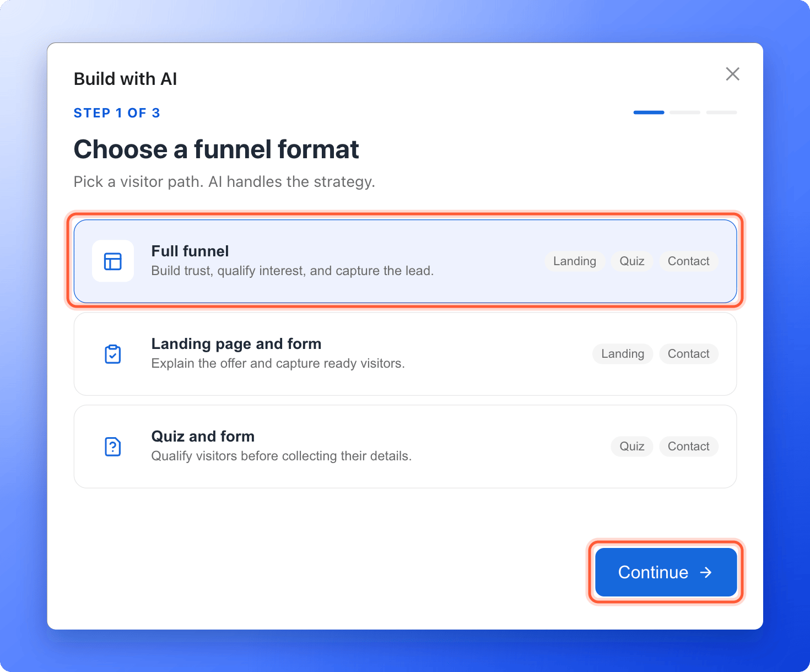
Task: Click the Landing tag in Full funnel
Action: coord(575,261)
